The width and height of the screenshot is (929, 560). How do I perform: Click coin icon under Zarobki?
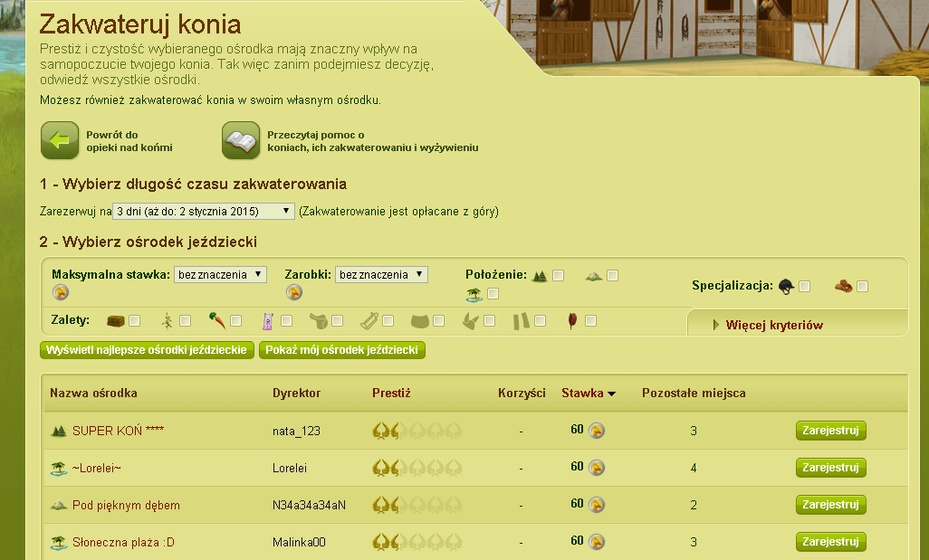[294, 292]
